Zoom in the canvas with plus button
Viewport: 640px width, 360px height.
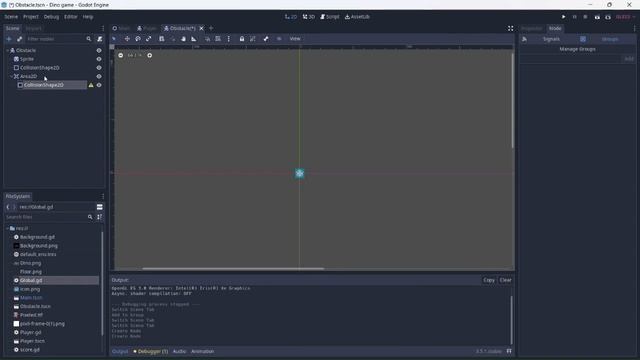coord(149,55)
